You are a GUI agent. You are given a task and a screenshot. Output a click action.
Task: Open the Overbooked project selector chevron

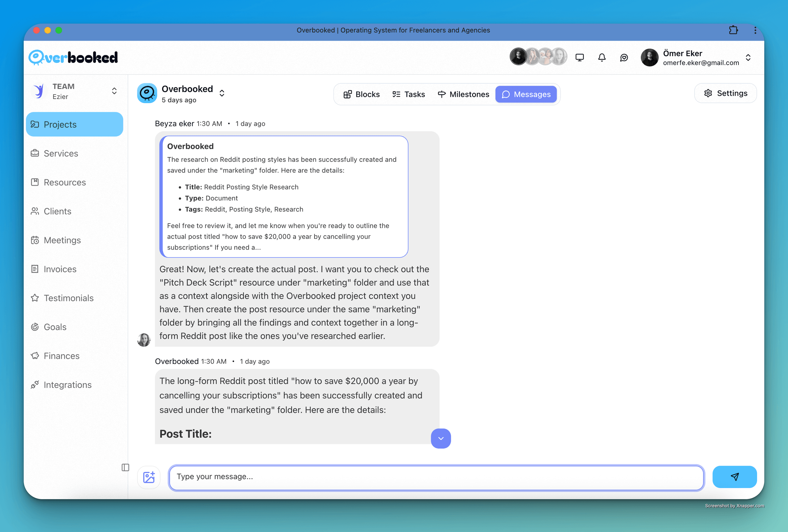coord(222,93)
